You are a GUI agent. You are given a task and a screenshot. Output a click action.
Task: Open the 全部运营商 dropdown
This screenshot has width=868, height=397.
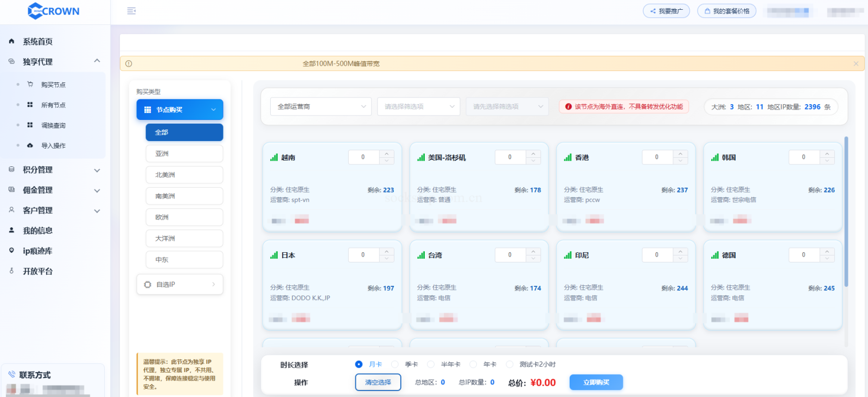point(321,106)
